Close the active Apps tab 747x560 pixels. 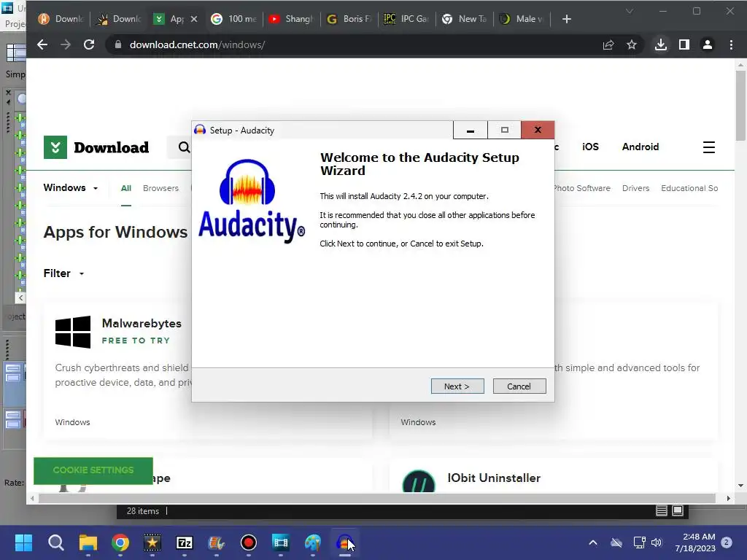coord(194,19)
